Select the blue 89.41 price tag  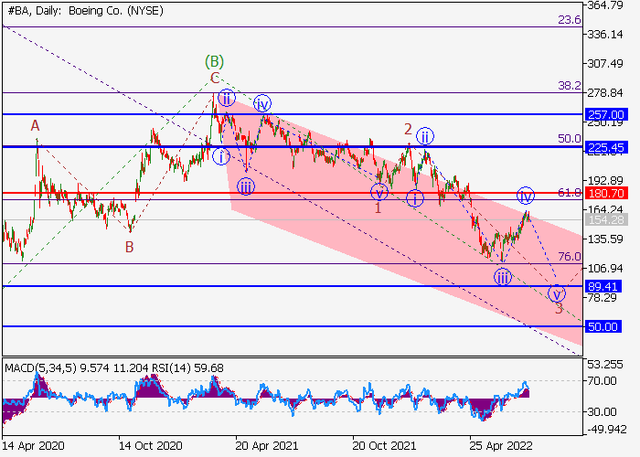(603, 286)
